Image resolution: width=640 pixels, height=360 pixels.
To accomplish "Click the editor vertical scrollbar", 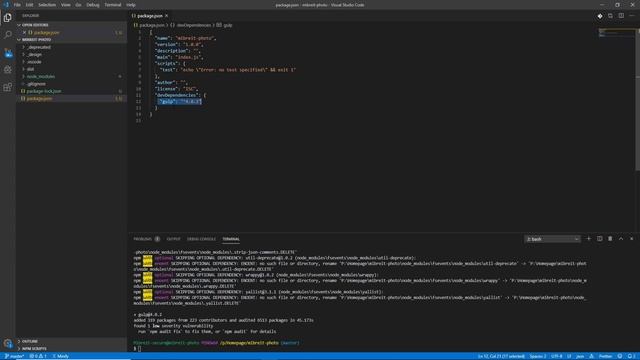I will tap(638, 100).
